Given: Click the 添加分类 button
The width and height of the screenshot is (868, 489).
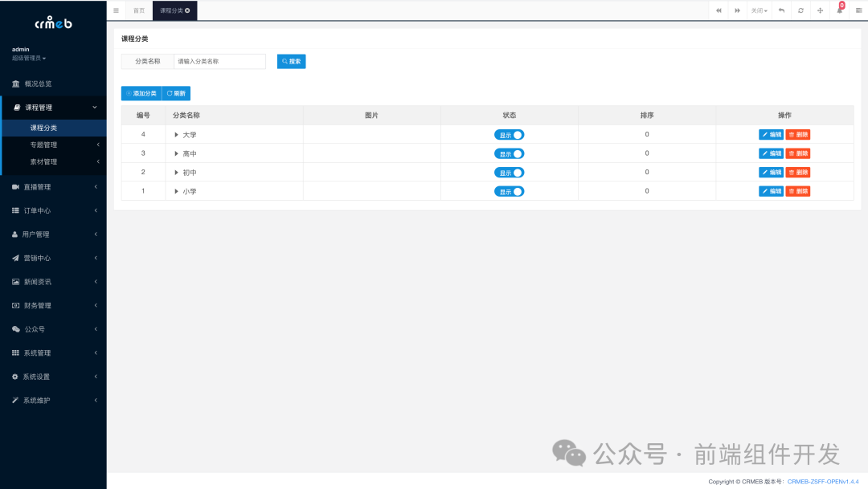Looking at the screenshot, I should click(x=141, y=93).
